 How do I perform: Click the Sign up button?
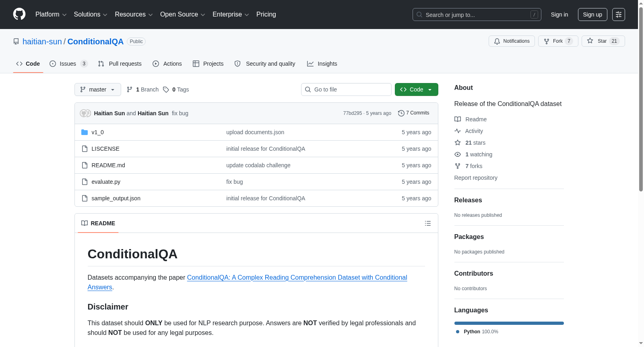pos(592,15)
